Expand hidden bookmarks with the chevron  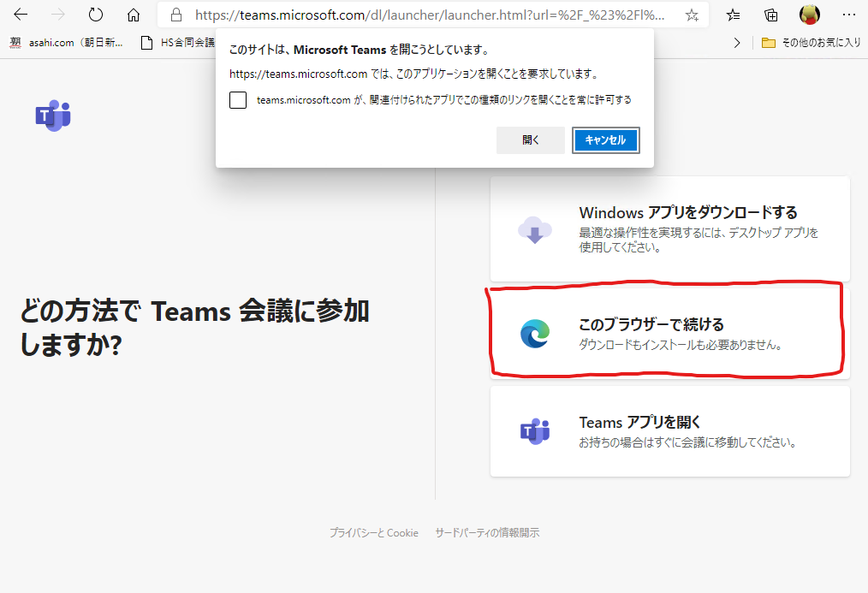(x=737, y=41)
